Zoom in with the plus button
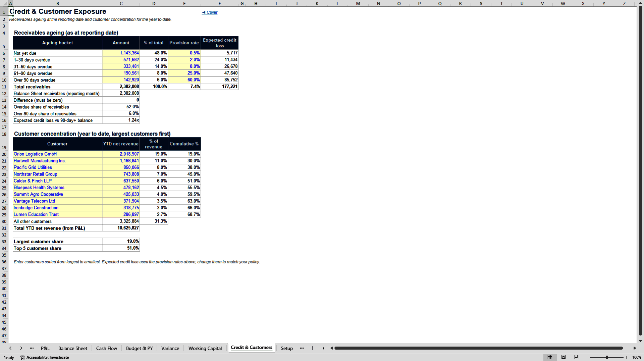Viewport: 644px width, 361px height. coord(627,357)
